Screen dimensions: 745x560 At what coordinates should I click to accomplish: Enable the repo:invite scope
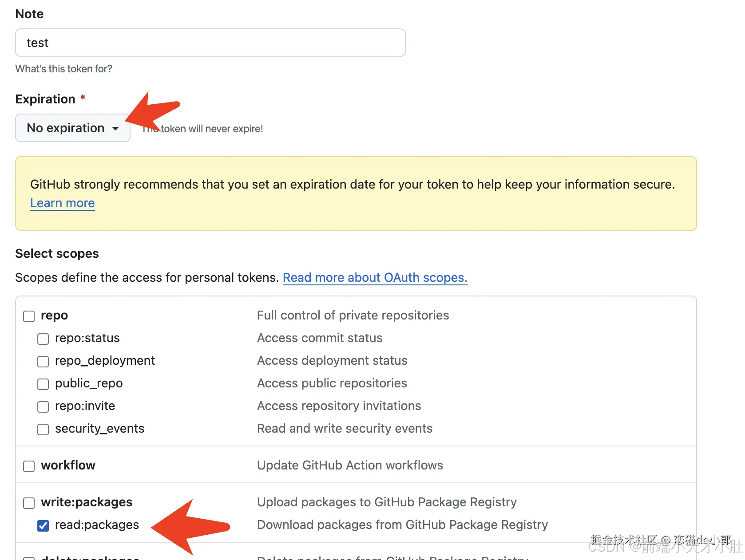(43, 406)
